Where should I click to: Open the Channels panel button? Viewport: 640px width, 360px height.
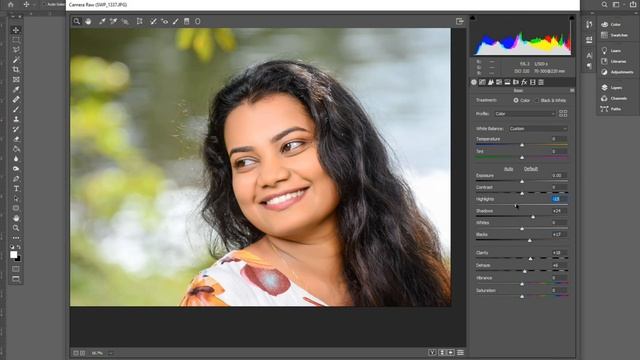[613, 98]
